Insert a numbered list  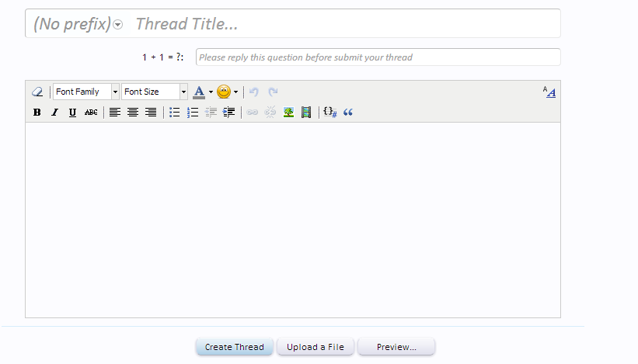pos(193,113)
